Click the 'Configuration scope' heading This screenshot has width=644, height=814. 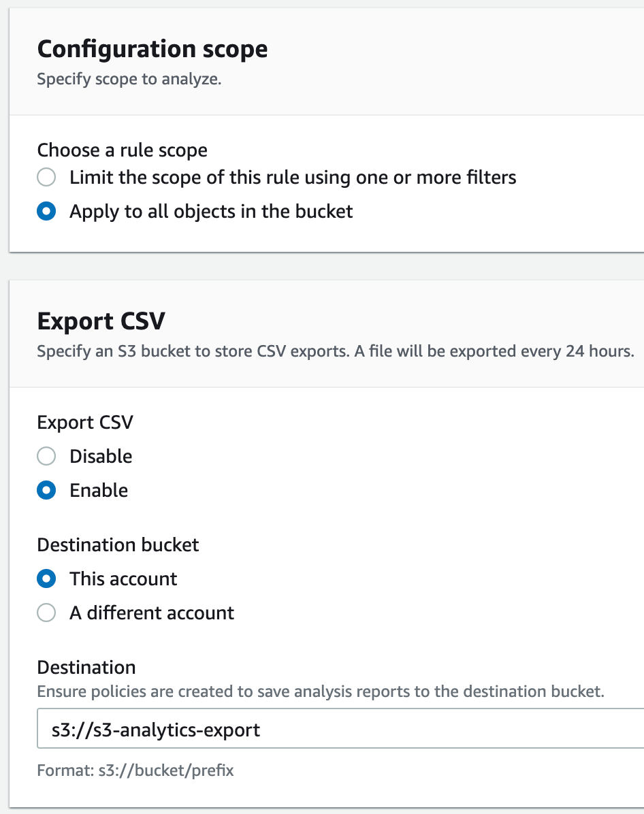(x=153, y=49)
